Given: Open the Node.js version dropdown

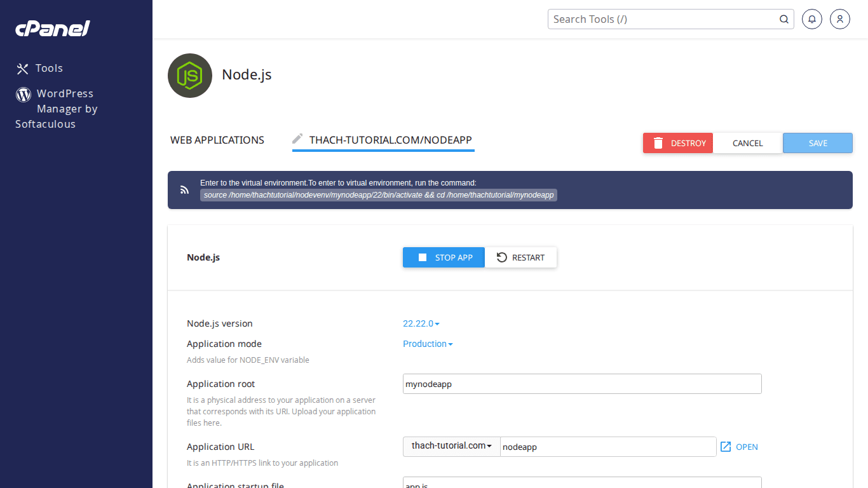Looking at the screenshot, I should click(421, 323).
